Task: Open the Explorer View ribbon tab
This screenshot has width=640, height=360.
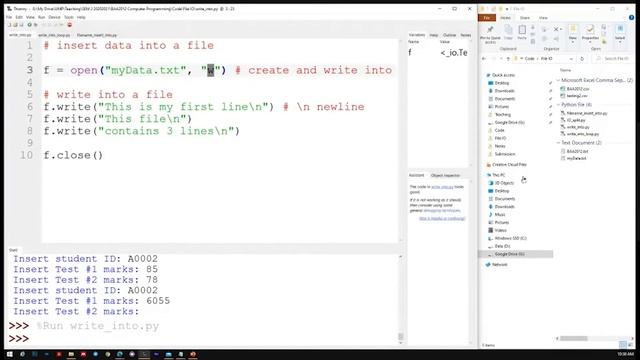Action: (543, 18)
